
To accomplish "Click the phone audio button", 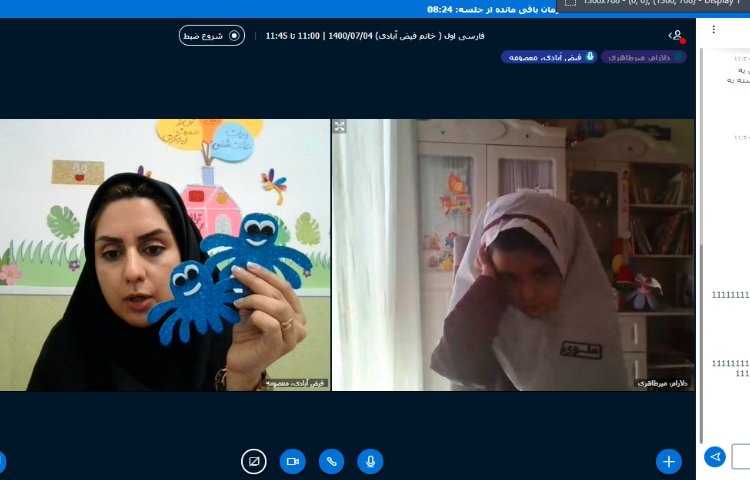I will click(x=332, y=461).
